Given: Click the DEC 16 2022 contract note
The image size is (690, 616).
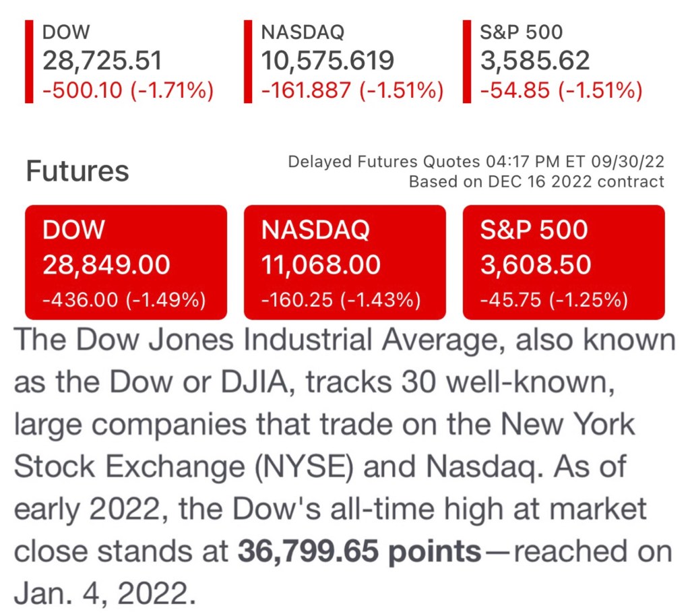Looking at the screenshot, I should click(x=536, y=181).
